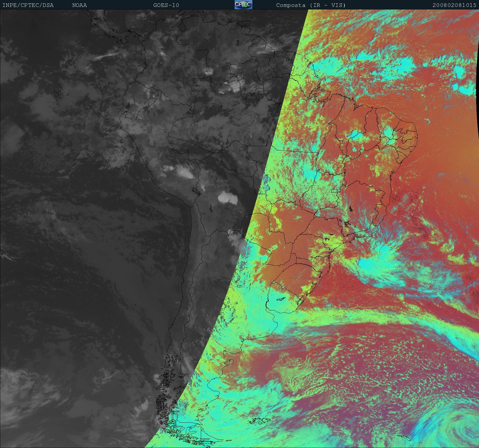Click the INPE/CPTEC/DSA header text
The image size is (479, 448).
pyautogui.click(x=28, y=5)
